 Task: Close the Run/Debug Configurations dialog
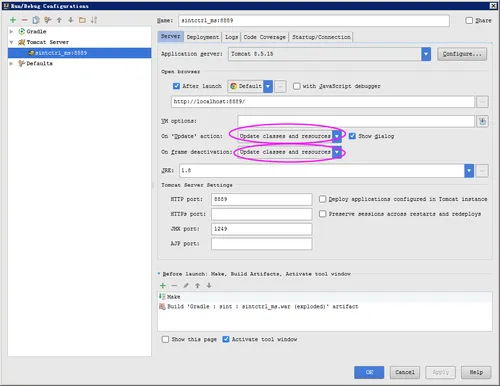point(493,6)
